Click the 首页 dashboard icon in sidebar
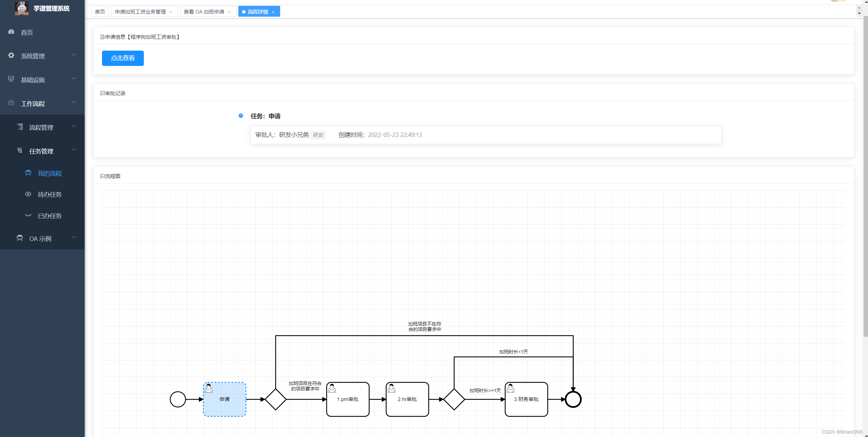Image resolution: width=868 pixels, height=437 pixels. (11, 32)
